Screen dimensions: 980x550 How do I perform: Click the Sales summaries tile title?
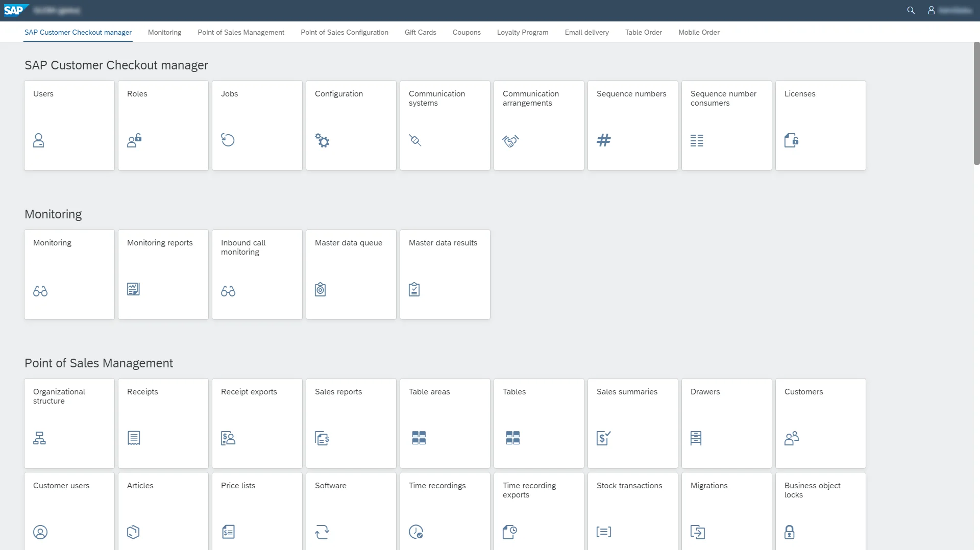(627, 392)
